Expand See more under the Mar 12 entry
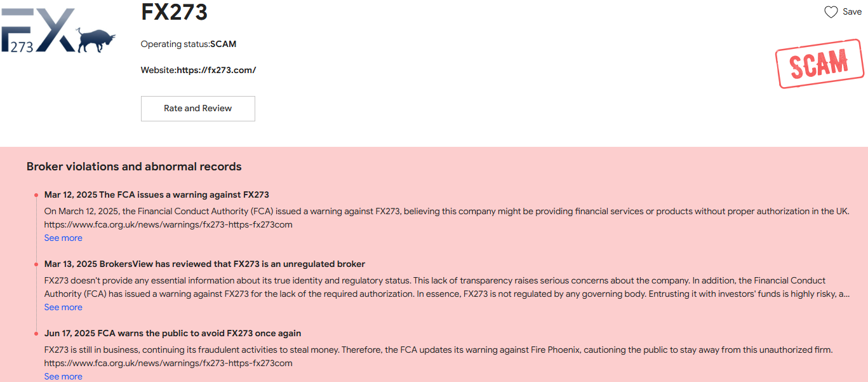 pyautogui.click(x=63, y=238)
